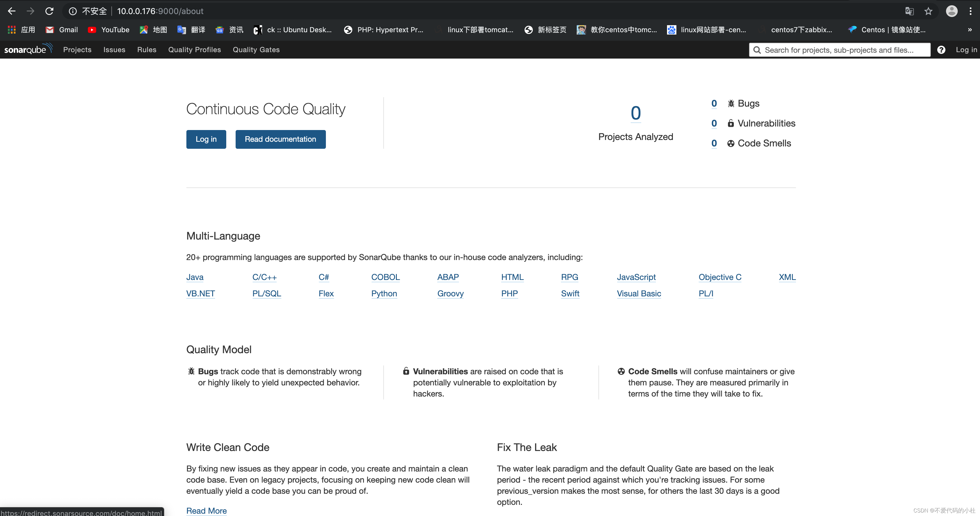Screen dimensions: 980x516
Task: Open Centos 镜像站 bookmark
Action: tap(887, 30)
